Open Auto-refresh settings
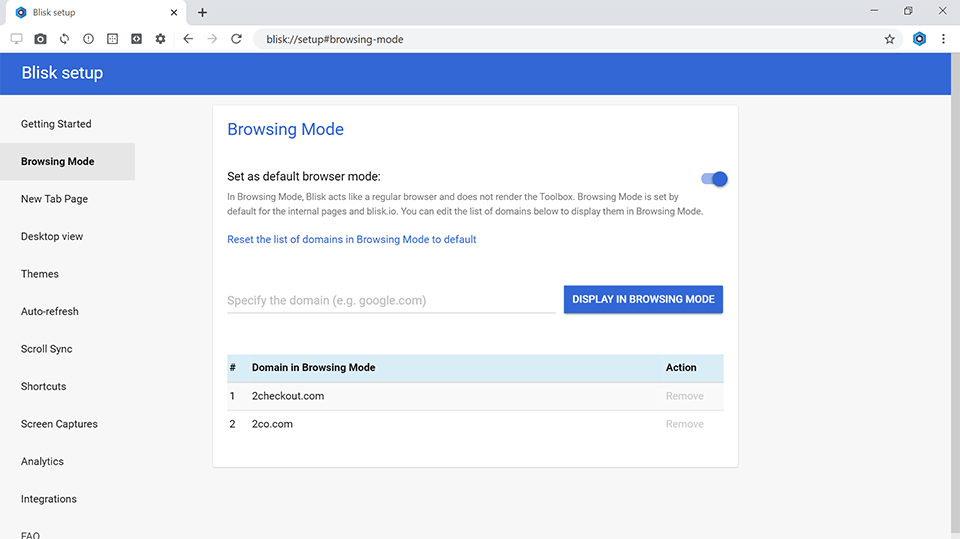960x539 pixels. pos(50,311)
